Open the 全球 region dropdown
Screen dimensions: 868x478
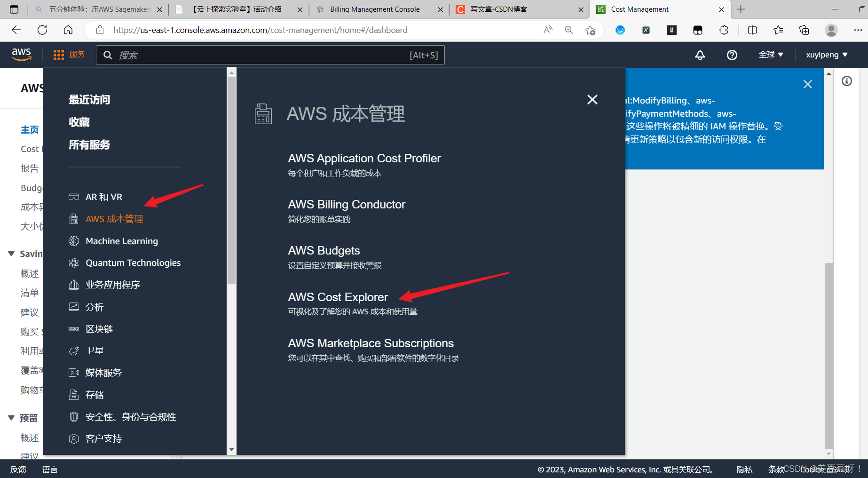[x=771, y=55]
